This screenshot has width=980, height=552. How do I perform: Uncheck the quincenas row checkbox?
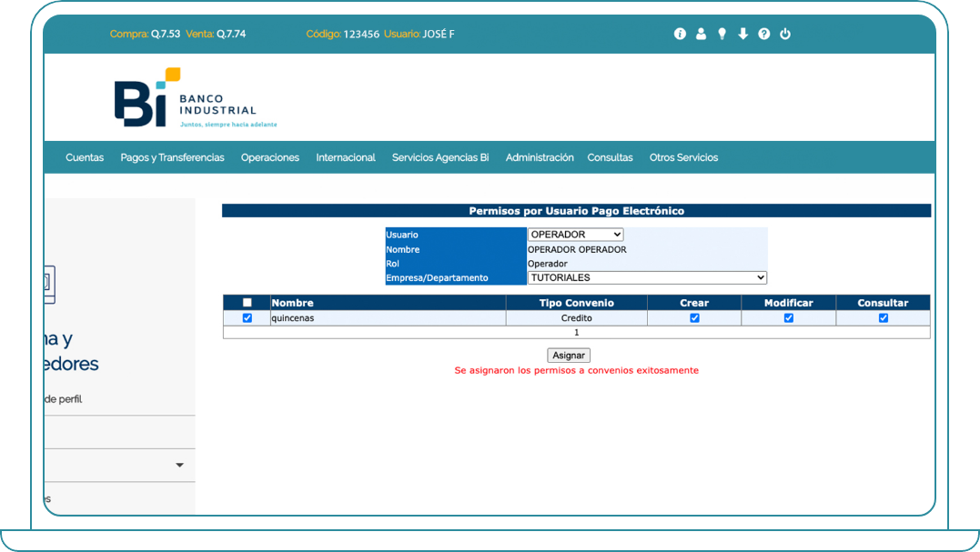click(248, 318)
